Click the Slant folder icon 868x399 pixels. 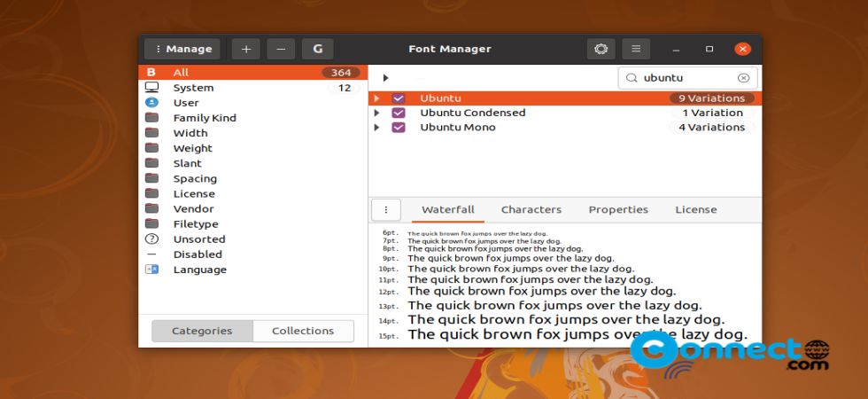tap(151, 163)
